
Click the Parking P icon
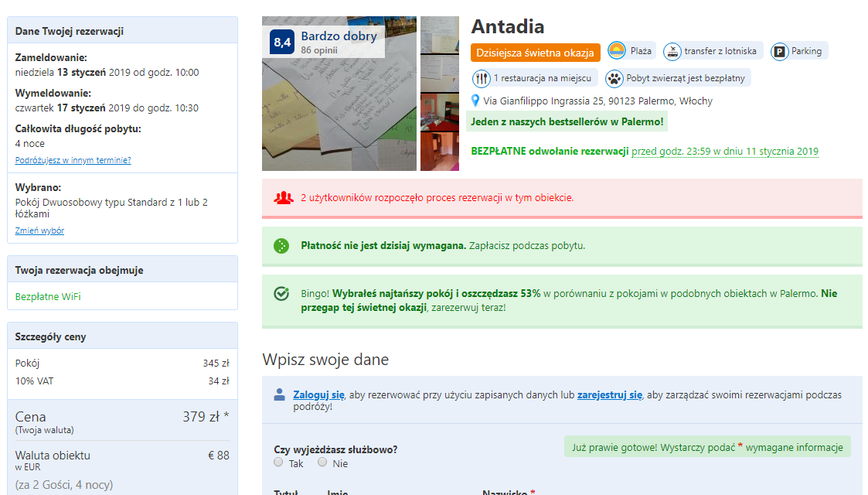[x=779, y=52]
